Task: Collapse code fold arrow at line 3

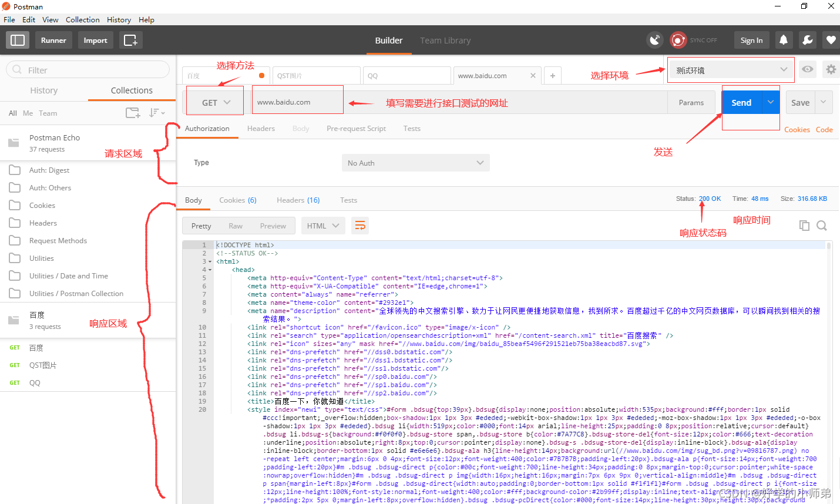Action: coord(210,261)
